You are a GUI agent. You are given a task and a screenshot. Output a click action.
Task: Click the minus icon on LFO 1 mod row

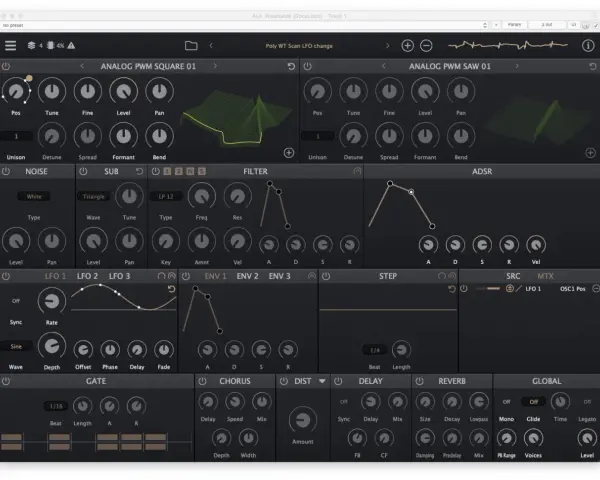click(596, 289)
